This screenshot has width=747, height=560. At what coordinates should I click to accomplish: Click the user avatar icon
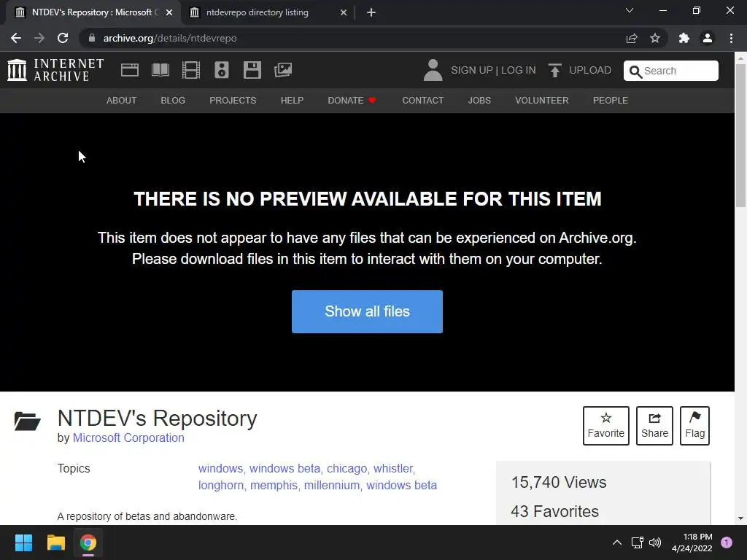click(x=433, y=70)
